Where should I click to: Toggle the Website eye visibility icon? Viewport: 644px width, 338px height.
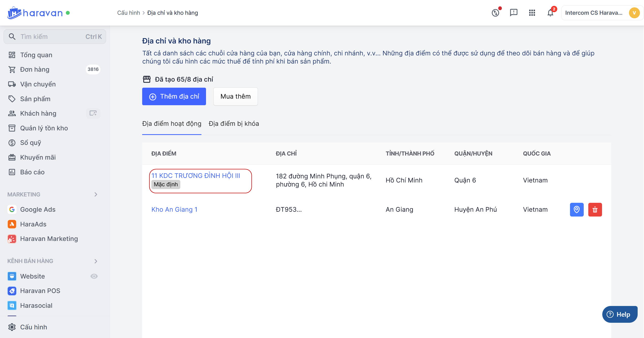tap(94, 276)
